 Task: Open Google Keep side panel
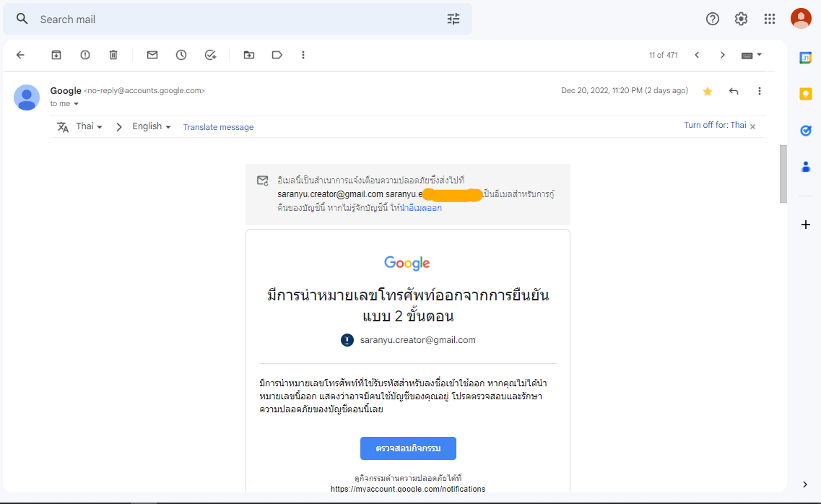click(805, 94)
